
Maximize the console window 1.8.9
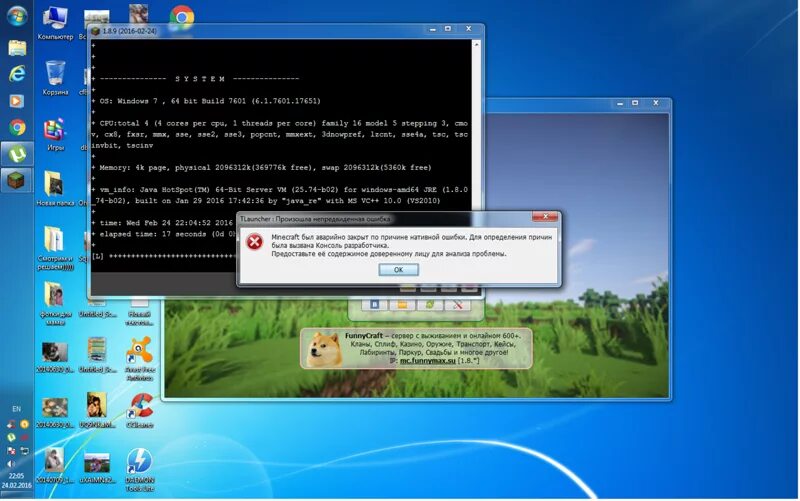(x=448, y=29)
